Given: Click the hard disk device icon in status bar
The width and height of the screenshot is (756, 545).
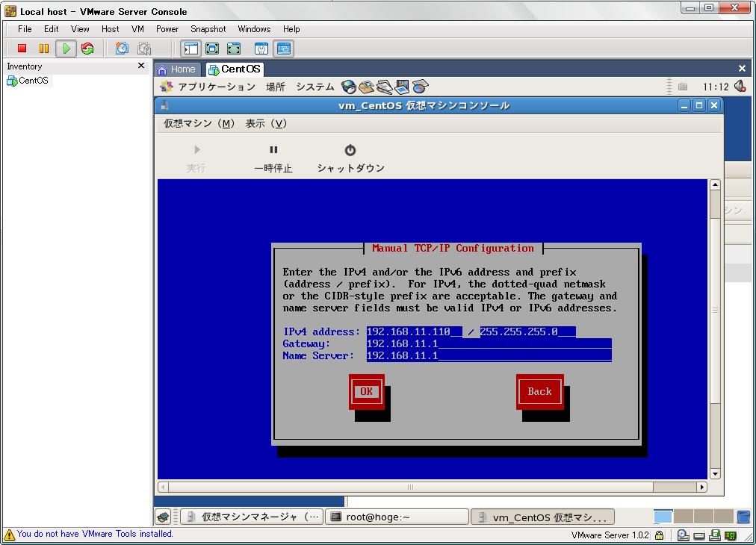Looking at the screenshot, I should tap(699, 535).
